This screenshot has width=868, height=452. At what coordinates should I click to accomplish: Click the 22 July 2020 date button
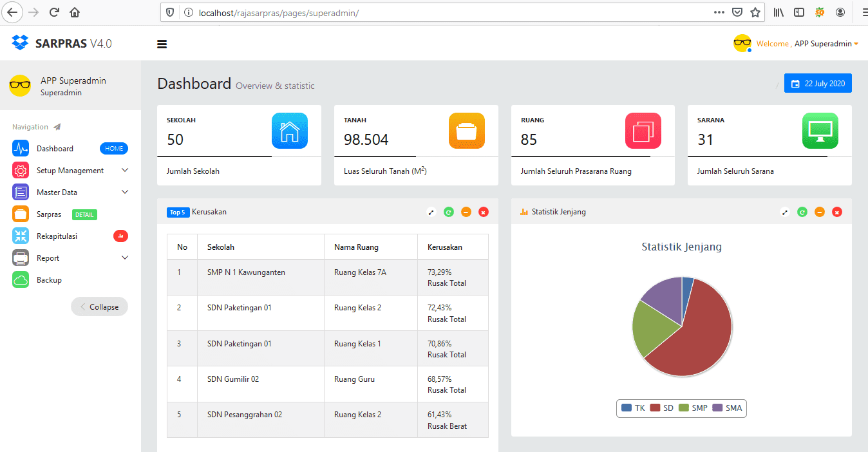pos(818,82)
